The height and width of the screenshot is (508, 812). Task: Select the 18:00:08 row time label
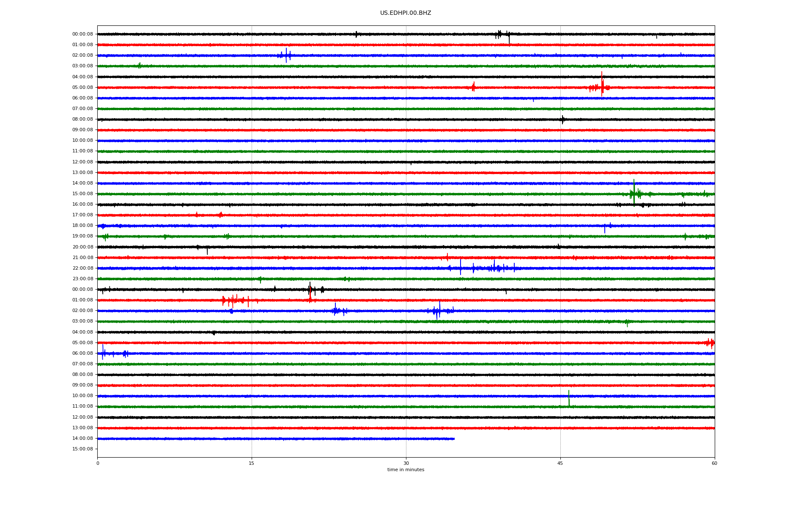82,226
